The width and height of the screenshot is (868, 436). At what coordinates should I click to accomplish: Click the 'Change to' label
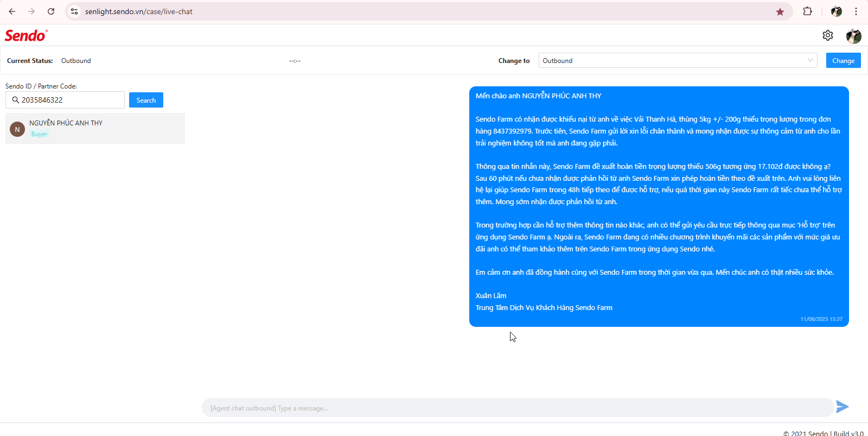(x=514, y=61)
